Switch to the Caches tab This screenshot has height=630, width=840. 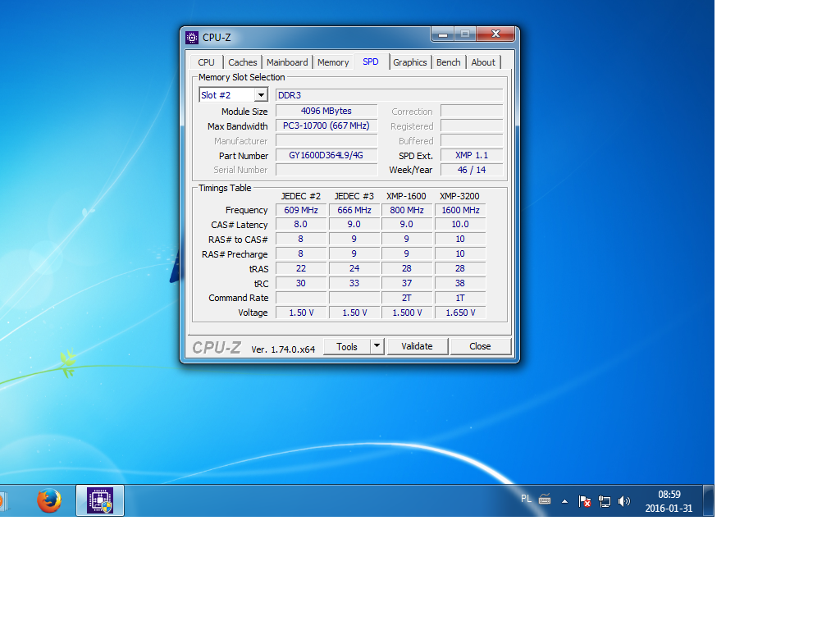click(242, 62)
